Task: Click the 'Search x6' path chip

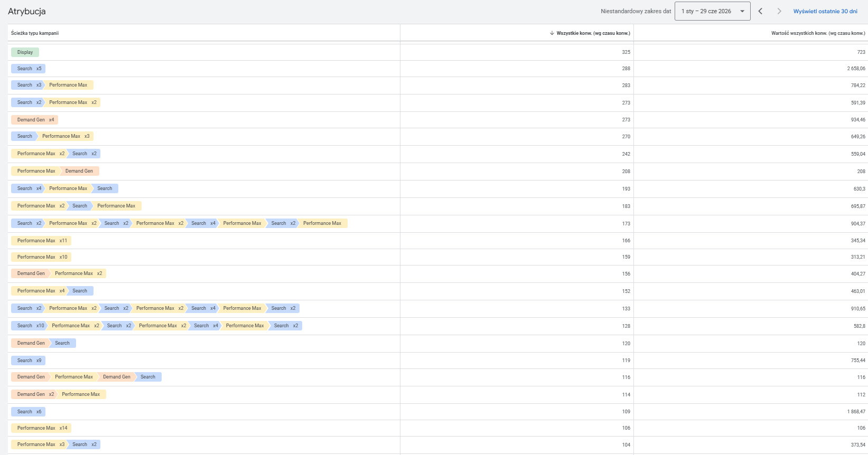Action: [28, 412]
